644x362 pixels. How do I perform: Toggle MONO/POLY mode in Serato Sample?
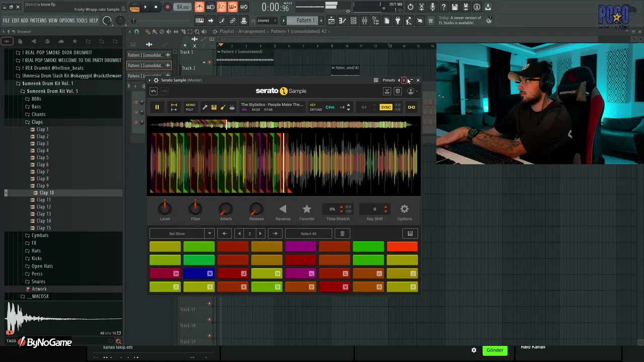pyautogui.click(x=190, y=107)
